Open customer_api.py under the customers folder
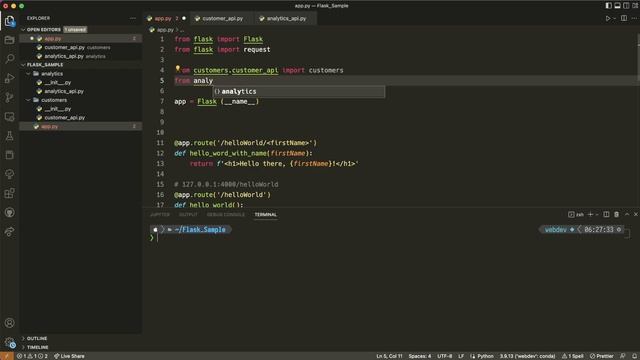 coord(81,118)
